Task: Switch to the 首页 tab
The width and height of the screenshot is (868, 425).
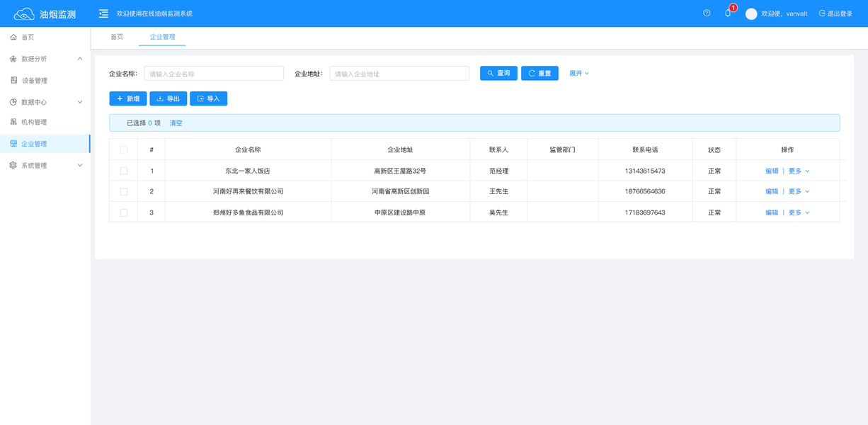Action: point(117,37)
